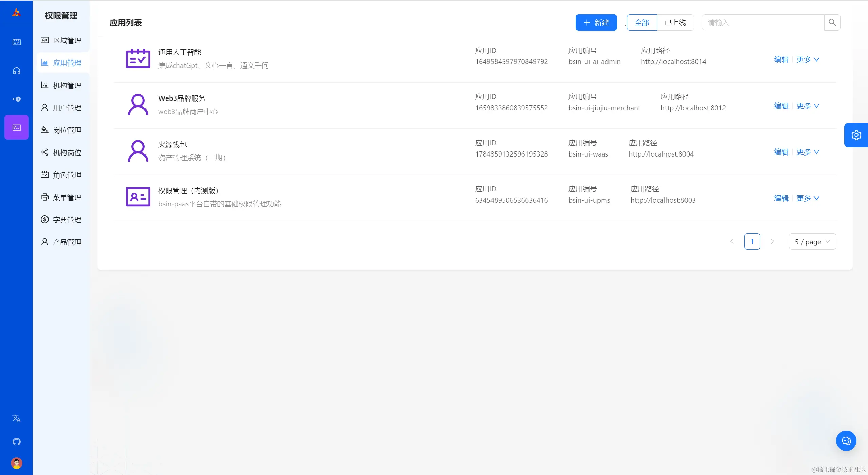This screenshot has height=475, width=868.
Task: Click the purple ID card rail icon
Action: click(16, 128)
